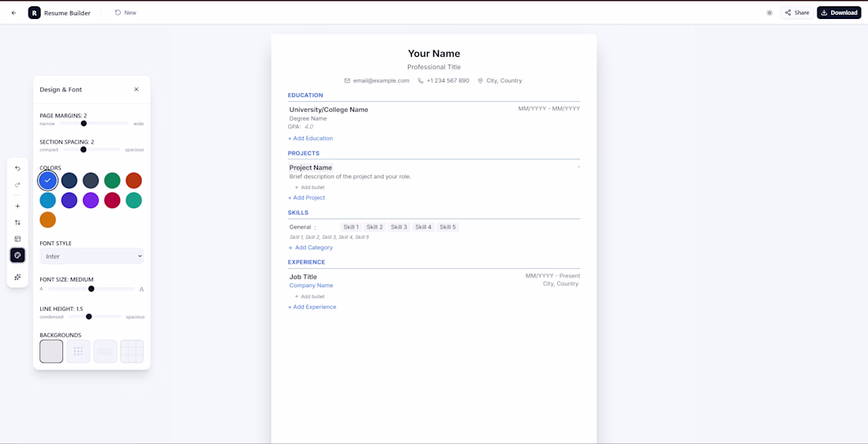Click the Add Education link
Screen dimensions: 868x444
[x=310, y=138]
